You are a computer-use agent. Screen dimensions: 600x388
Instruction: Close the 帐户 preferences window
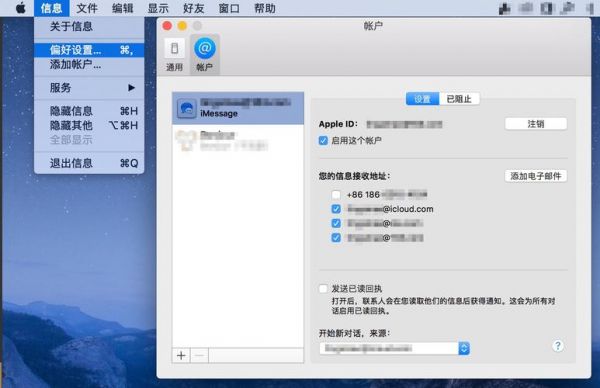click(167, 26)
